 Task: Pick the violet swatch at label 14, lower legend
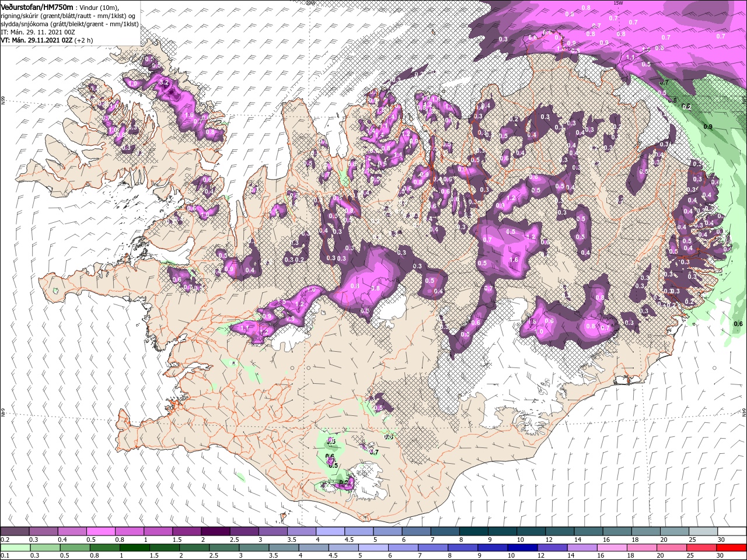pos(581,548)
